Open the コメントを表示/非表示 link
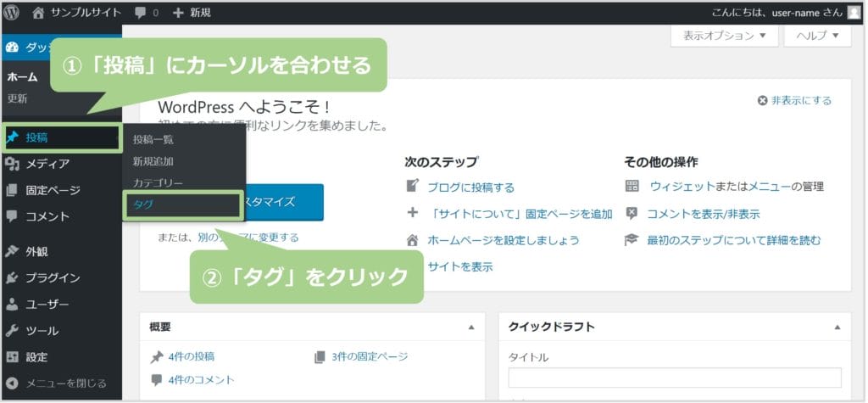 pos(704,214)
